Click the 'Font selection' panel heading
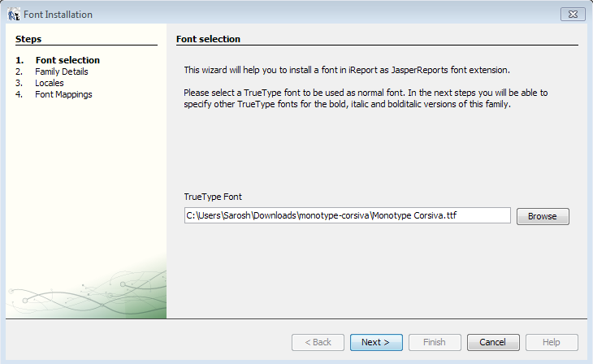This screenshot has width=593, height=364. coord(208,39)
